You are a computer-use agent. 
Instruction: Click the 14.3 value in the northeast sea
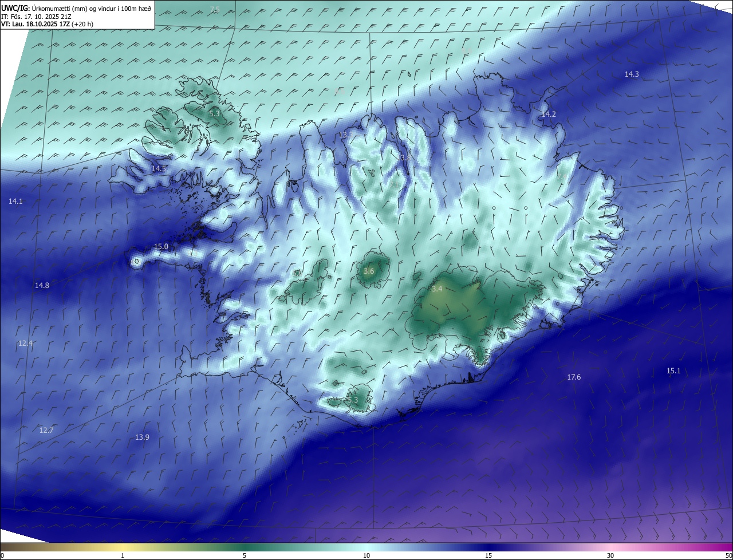pyautogui.click(x=632, y=74)
